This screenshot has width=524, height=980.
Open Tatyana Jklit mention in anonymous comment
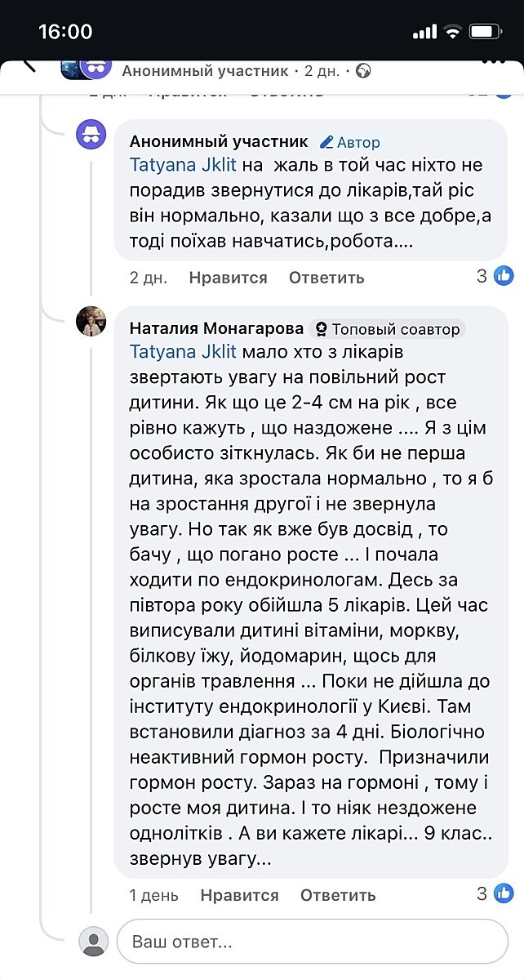tap(183, 164)
